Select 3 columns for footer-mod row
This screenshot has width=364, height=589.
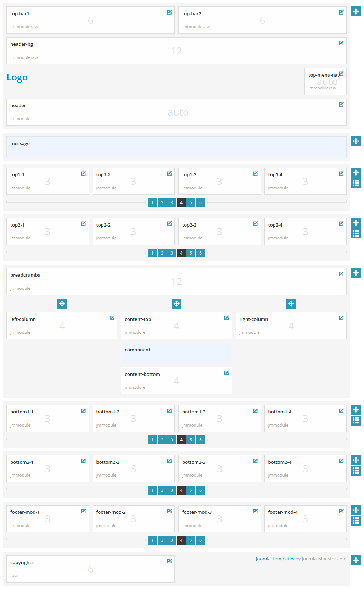click(x=172, y=540)
